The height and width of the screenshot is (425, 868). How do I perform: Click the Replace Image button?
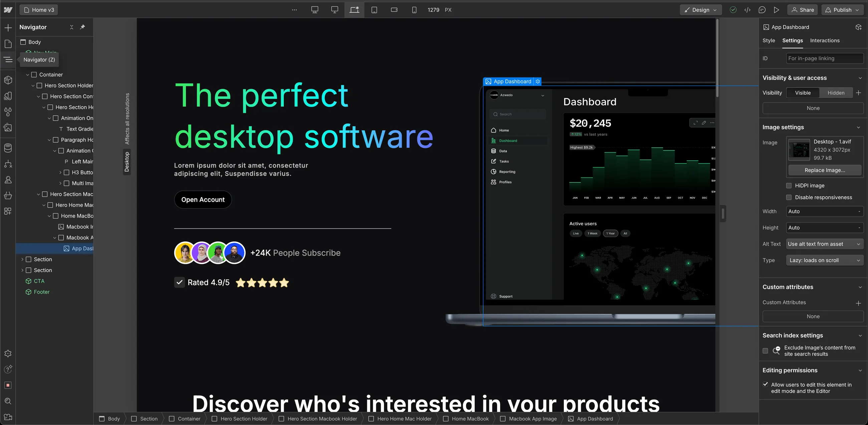[x=825, y=170]
